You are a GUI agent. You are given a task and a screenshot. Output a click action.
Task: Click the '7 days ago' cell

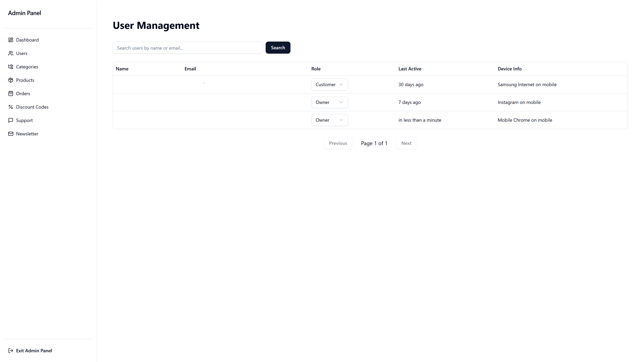pos(410,102)
